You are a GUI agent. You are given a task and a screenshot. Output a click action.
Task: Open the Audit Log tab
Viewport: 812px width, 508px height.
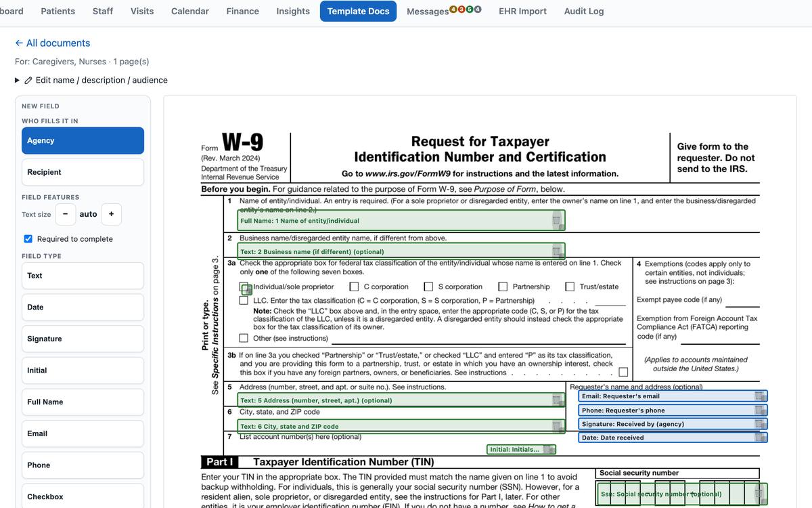(584, 11)
